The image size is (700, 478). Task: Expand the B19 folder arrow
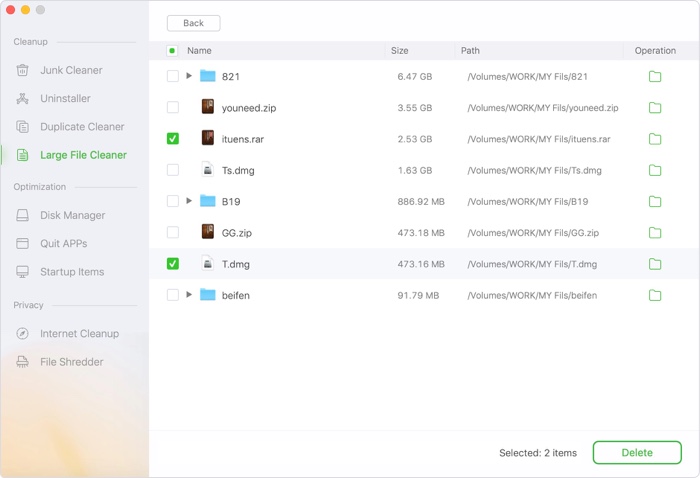[189, 201]
